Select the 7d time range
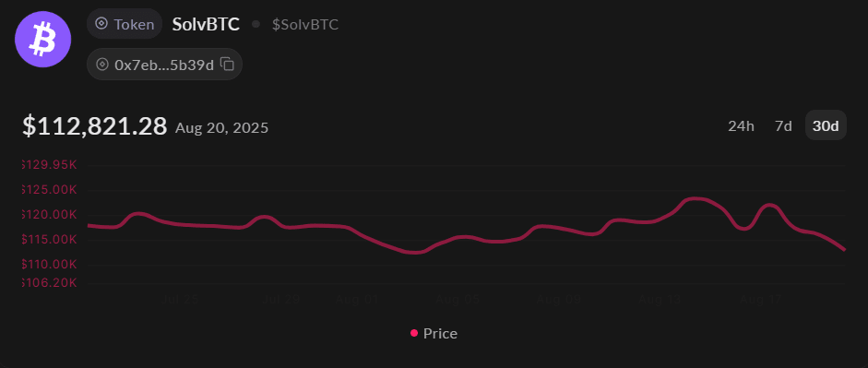This screenshot has height=368, width=868. click(x=783, y=125)
